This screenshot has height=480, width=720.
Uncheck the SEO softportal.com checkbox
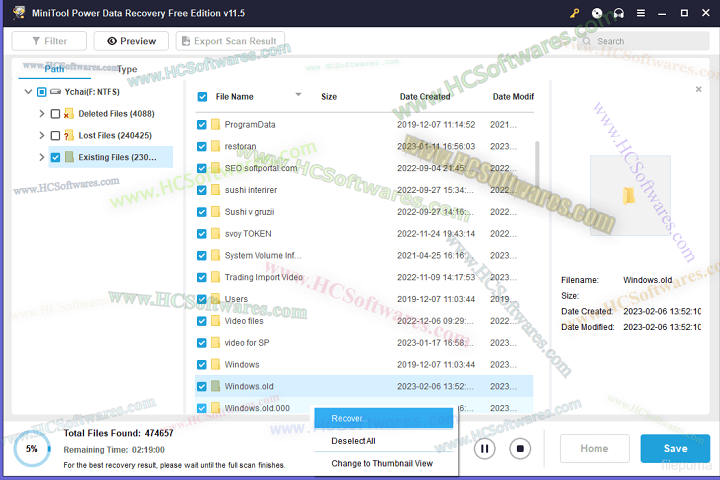point(202,168)
